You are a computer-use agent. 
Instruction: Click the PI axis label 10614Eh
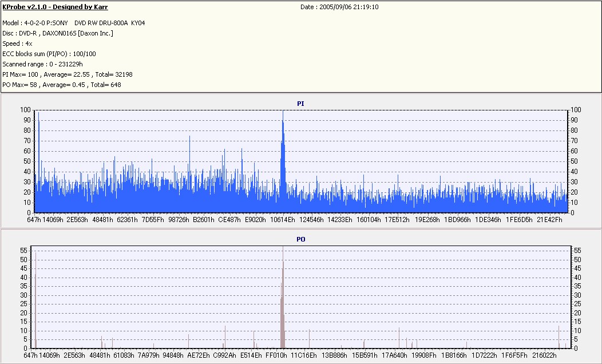click(x=283, y=220)
